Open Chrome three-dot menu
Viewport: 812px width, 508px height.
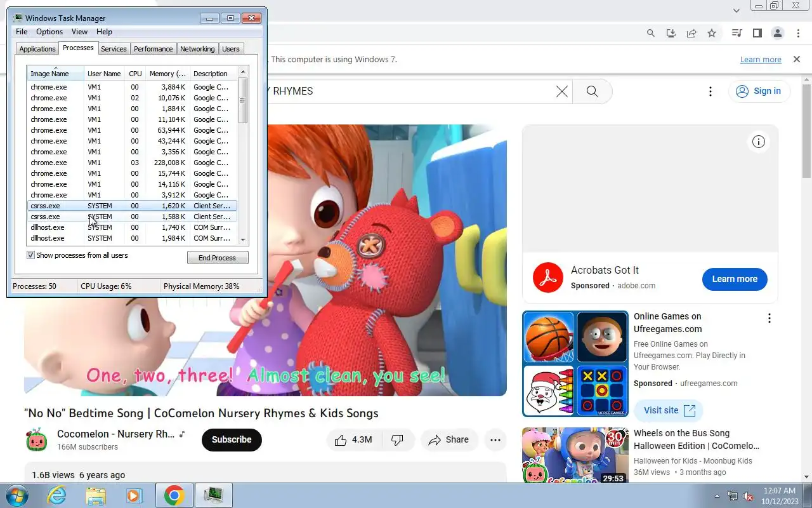(x=797, y=33)
